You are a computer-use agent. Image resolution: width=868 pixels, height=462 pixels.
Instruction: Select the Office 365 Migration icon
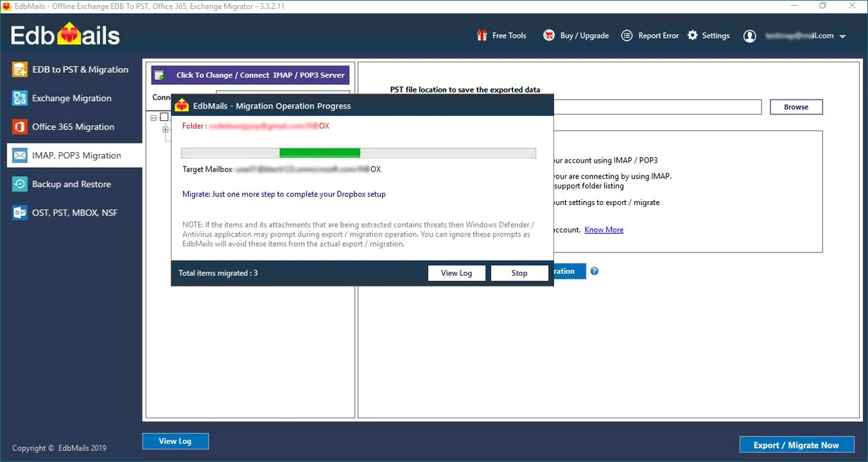(x=19, y=127)
